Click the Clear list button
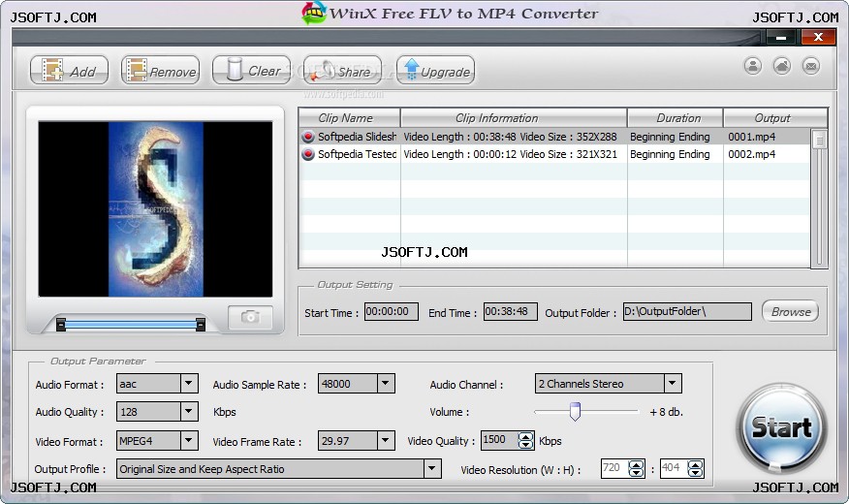849x504 pixels. point(252,71)
